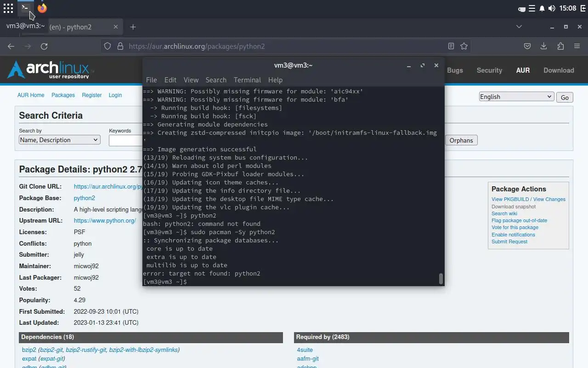588x368 pixels.
Task: Open Firefox new tab plus button
Action: pyautogui.click(x=133, y=27)
